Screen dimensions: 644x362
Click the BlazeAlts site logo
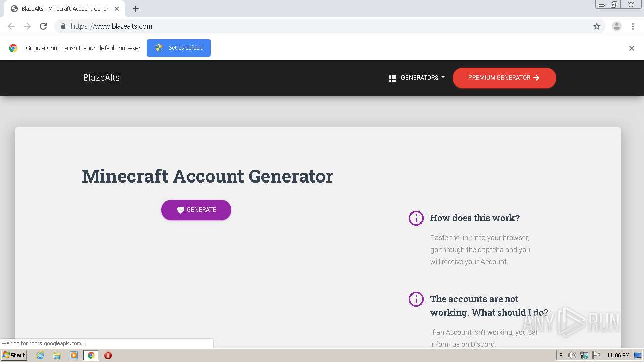pyautogui.click(x=101, y=78)
